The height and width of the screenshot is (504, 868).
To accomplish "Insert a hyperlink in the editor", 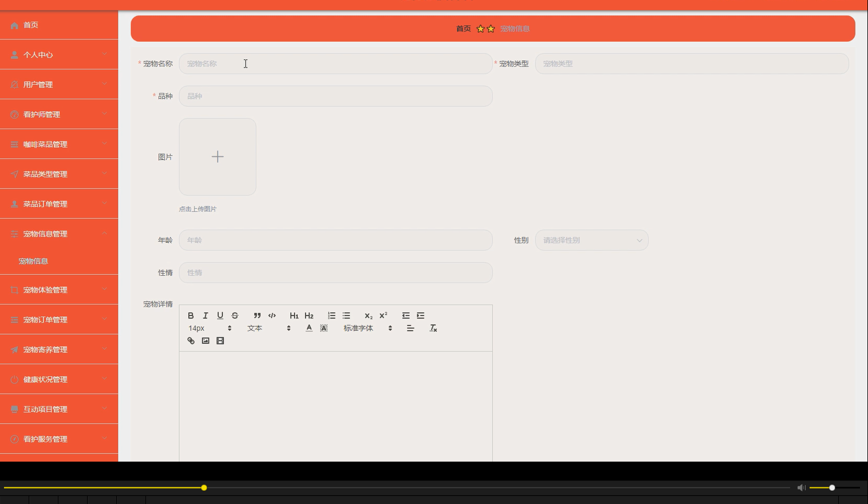I will tap(191, 341).
